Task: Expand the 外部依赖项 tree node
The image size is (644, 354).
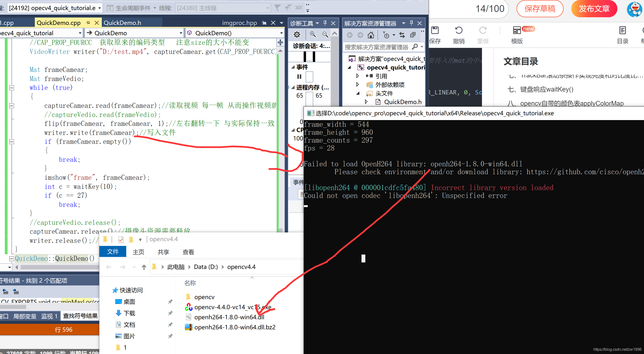Action: coord(357,85)
